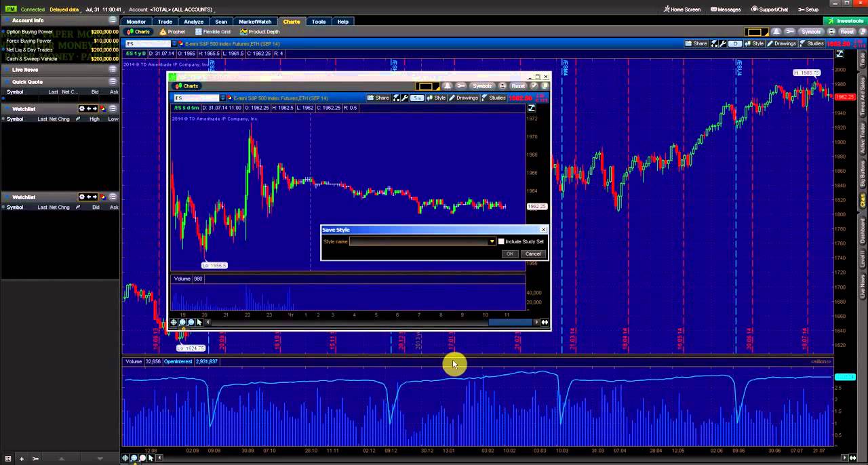868x465 pixels.
Task: Open the Quick Quote gadget menu
Action: click(x=113, y=82)
